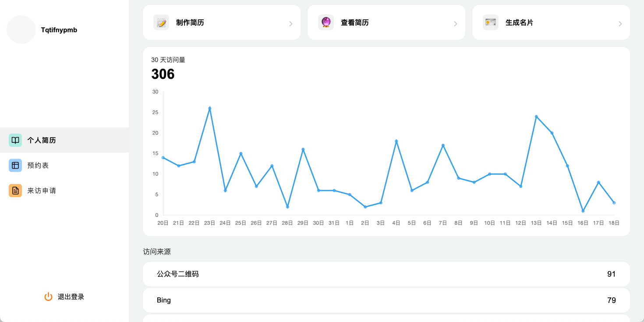Click the 20日 x-axis label
The image size is (644, 322).
coord(163,223)
